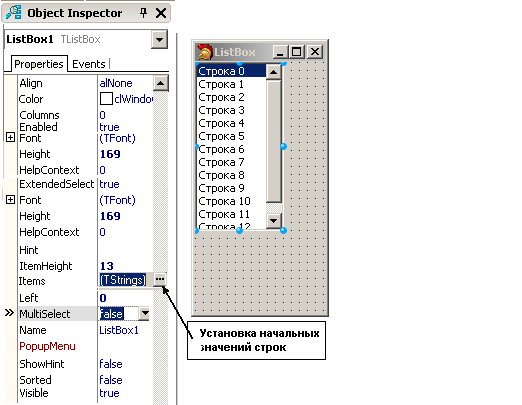The height and width of the screenshot is (405, 522).
Task: Select the Name property
Action: tap(33, 330)
